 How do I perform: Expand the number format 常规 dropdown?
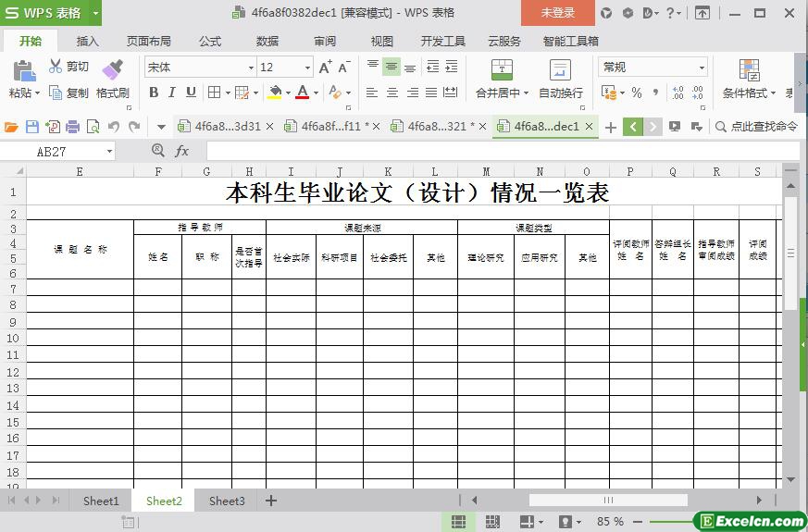pyautogui.click(x=702, y=68)
